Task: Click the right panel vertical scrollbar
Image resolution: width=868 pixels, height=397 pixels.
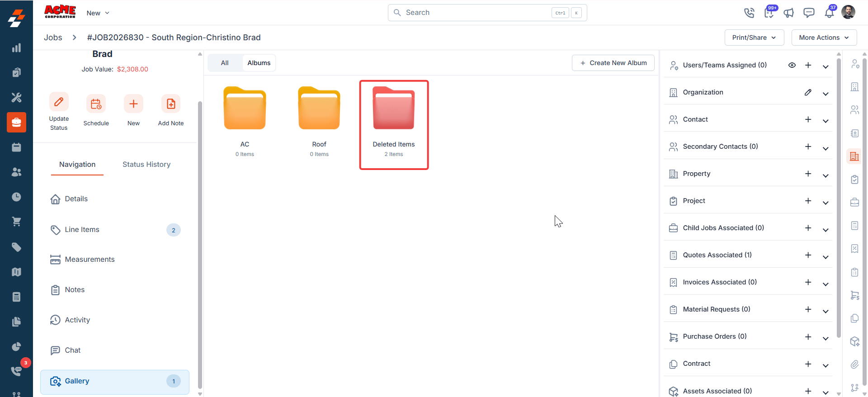Action: pos(839,199)
